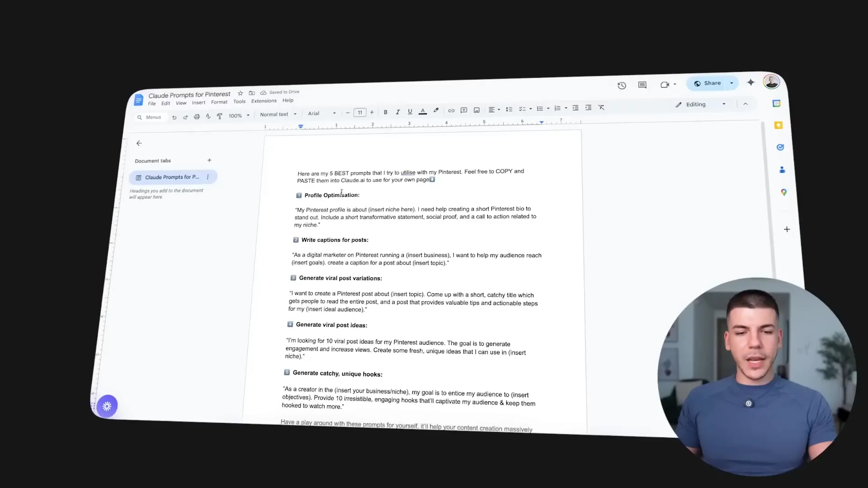
Task: Decrease the paragraph indent
Action: click(x=576, y=108)
